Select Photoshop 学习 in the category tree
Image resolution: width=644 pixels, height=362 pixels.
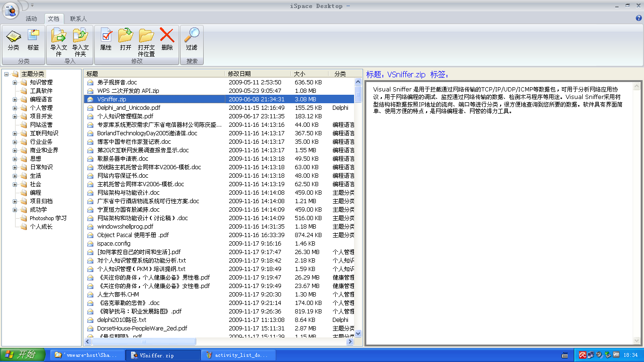pos(48,218)
